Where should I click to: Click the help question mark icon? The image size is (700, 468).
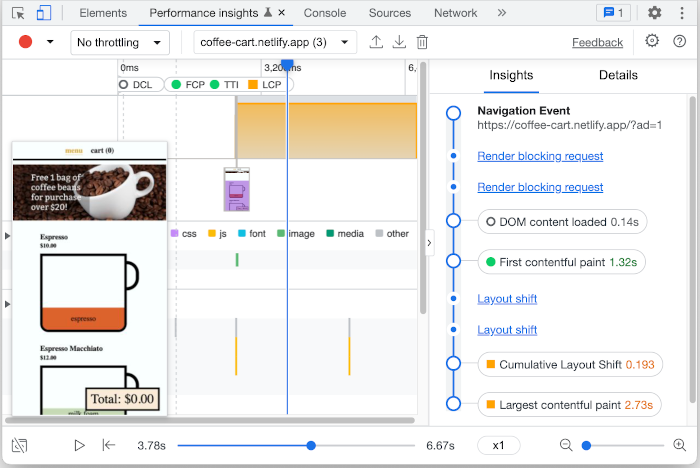[680, 41]
